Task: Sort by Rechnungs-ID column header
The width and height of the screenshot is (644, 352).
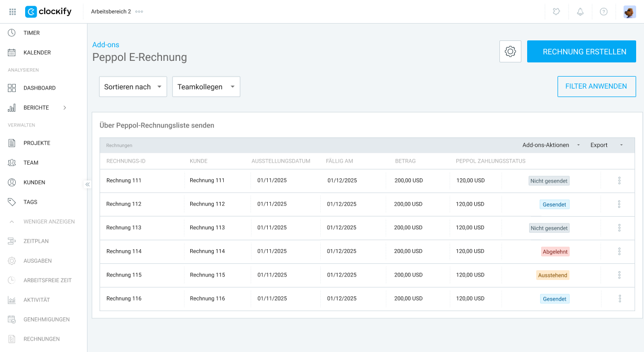Action: click(x=126, y=161)
